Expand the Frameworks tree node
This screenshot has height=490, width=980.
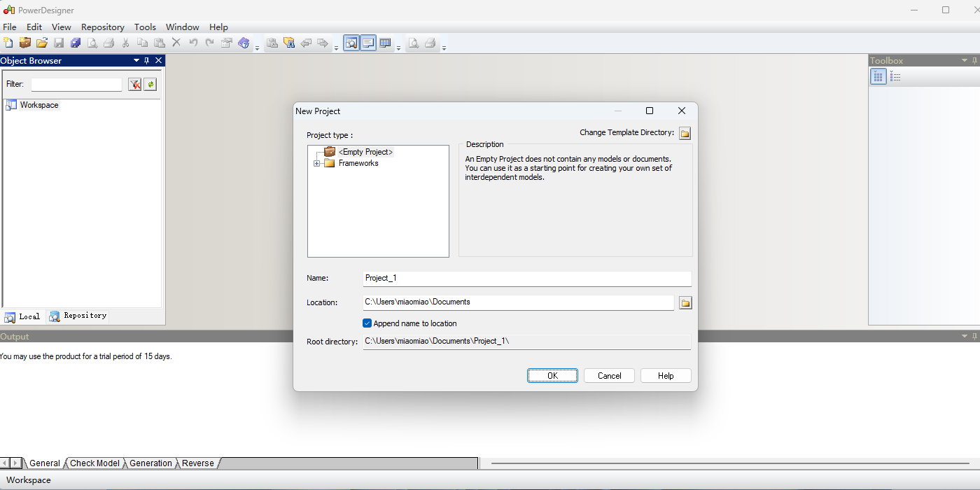pos(317,164)
